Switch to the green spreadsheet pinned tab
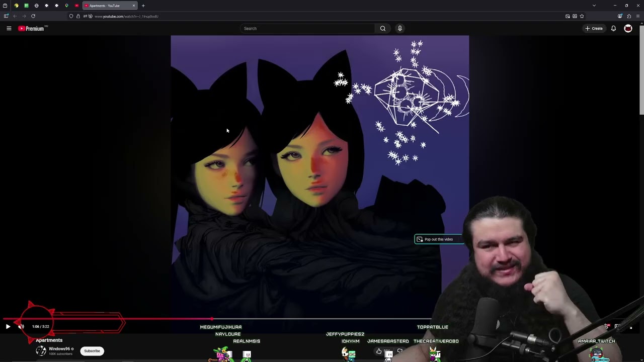This screenshot has width=644, height=362. [x=26, y=6]
